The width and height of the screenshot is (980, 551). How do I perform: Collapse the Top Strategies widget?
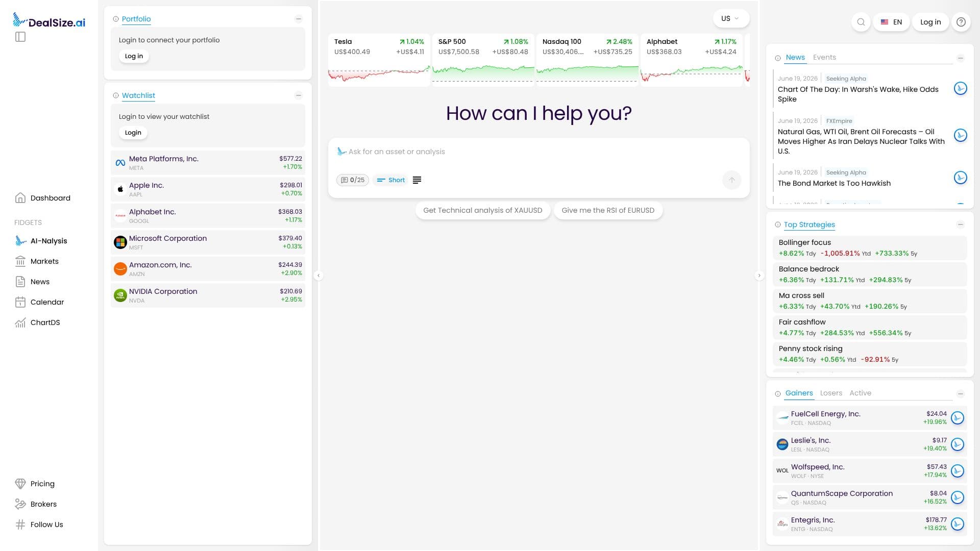coord(961,224)
